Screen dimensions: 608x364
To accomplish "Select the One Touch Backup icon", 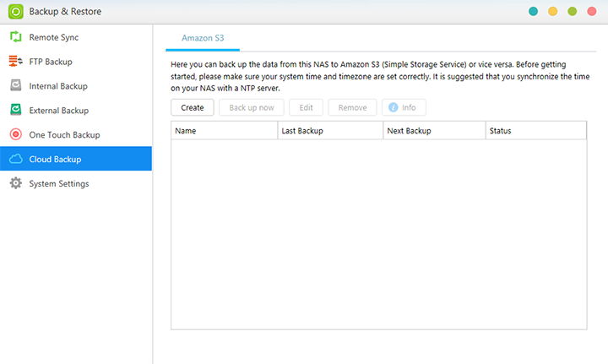I will click(x=15, y=134).
